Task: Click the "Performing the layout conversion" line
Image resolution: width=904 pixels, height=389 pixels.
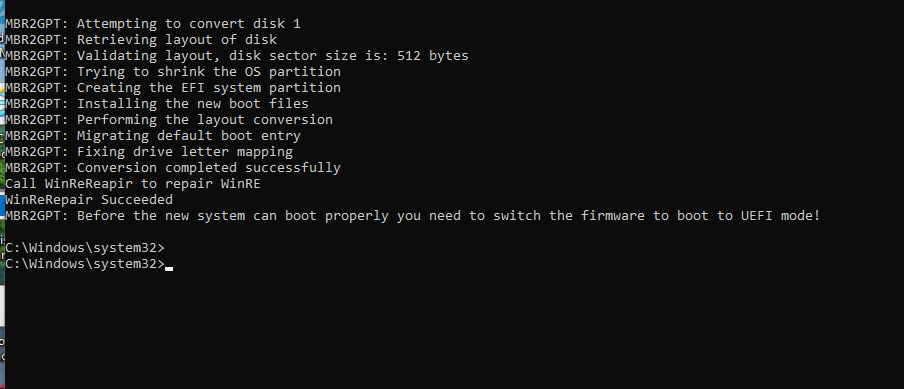Action: [x=169, y=120]
